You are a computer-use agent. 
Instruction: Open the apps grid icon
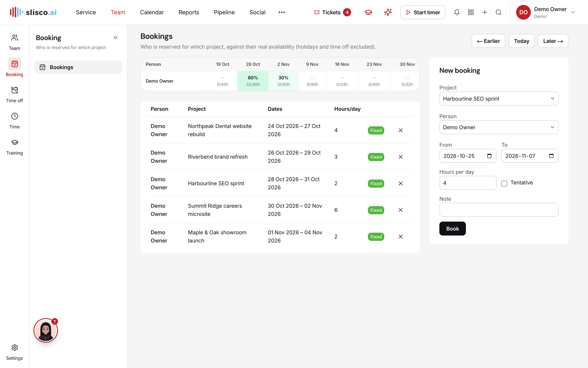click(471, 12)
